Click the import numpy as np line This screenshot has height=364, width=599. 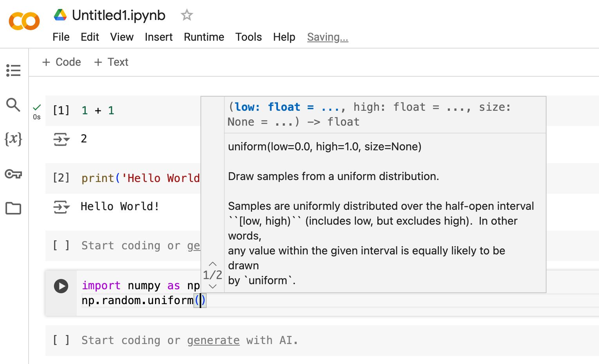[141, 285]
